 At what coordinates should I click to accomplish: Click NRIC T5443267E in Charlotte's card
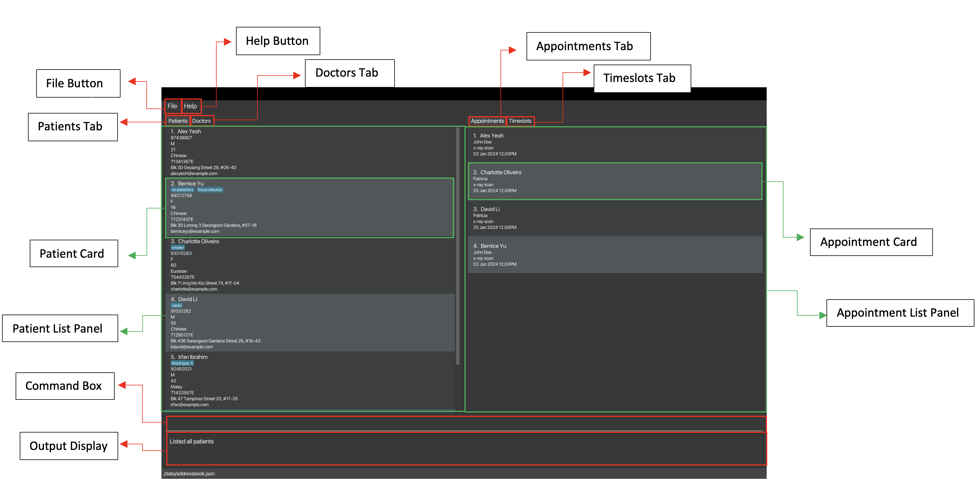(183, 277)
